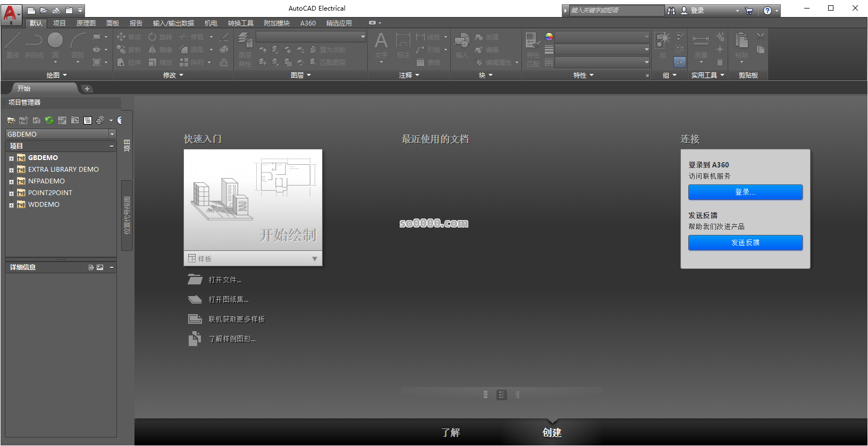Switch to the middle recent-documents view icon
868x446 pixels.
click(502, 395)
